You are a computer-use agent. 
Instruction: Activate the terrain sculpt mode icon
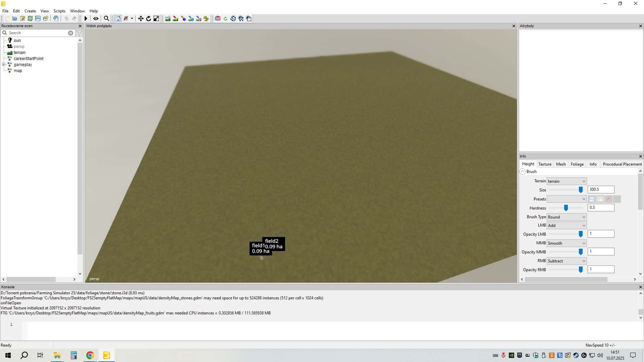coord(168,18)
